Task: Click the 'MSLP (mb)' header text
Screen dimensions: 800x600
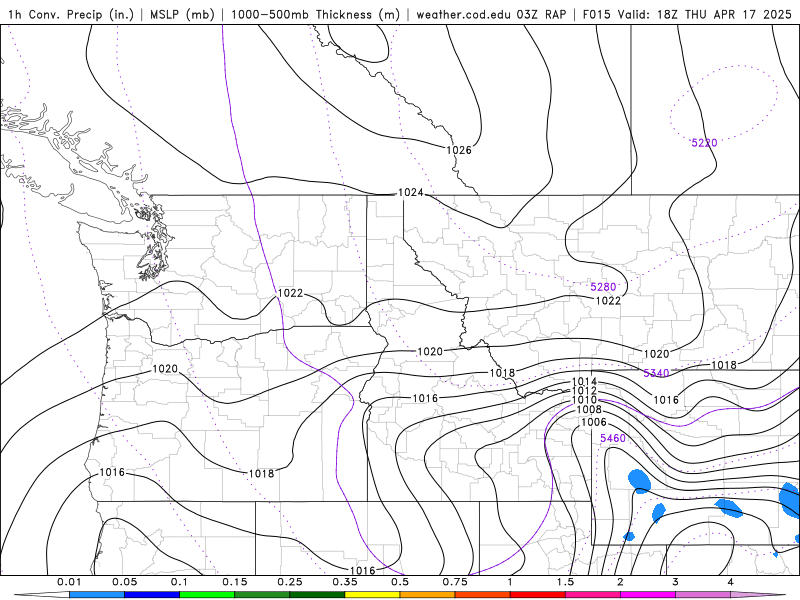Action: click(182, 14)
